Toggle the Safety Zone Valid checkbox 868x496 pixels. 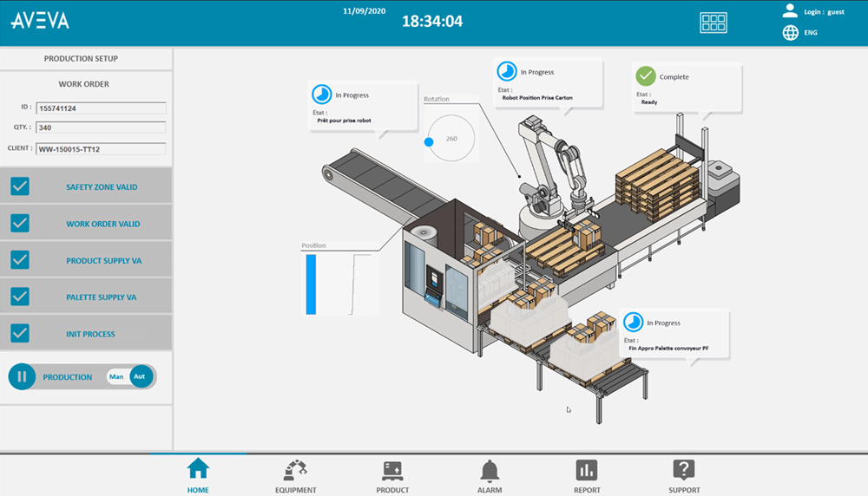(20, 186)
